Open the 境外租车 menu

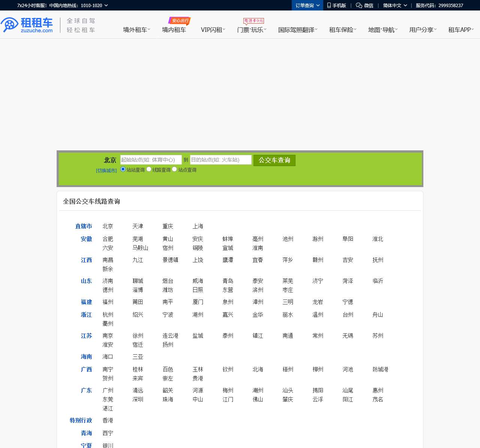point(135,30)
